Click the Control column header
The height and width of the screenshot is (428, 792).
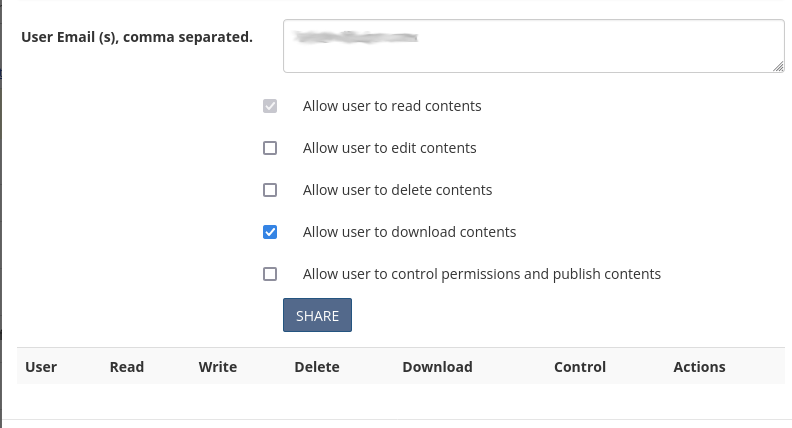(580, 367)
